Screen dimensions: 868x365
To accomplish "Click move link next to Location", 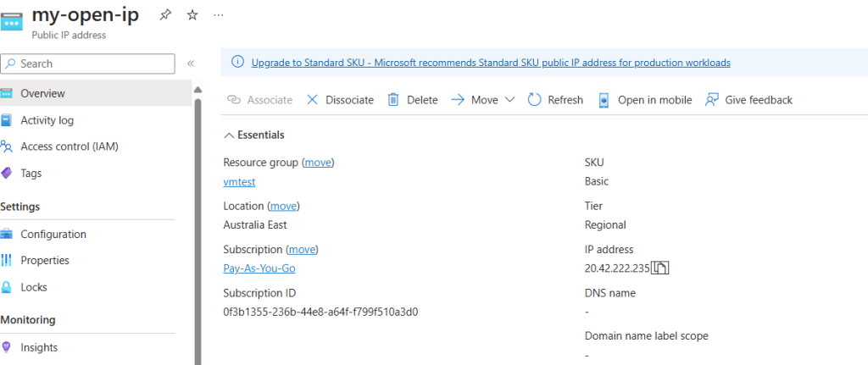I will pos(283,206).
